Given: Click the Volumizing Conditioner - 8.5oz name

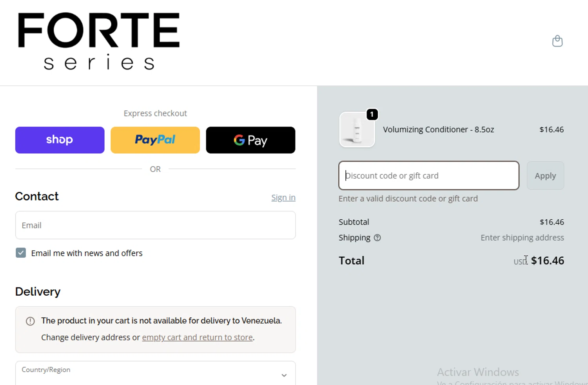Looking at the screenshot, I should (x=438, y=130).
